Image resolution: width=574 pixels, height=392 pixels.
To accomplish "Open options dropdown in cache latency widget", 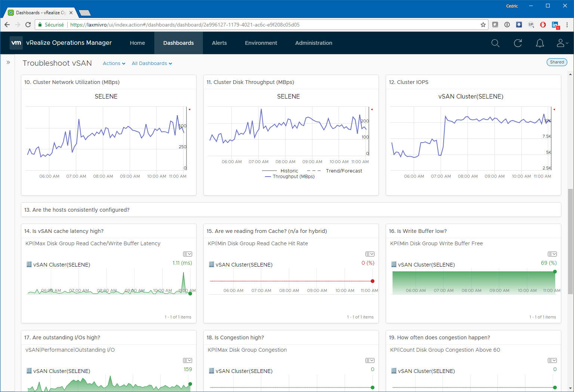I will pos(187,254).
